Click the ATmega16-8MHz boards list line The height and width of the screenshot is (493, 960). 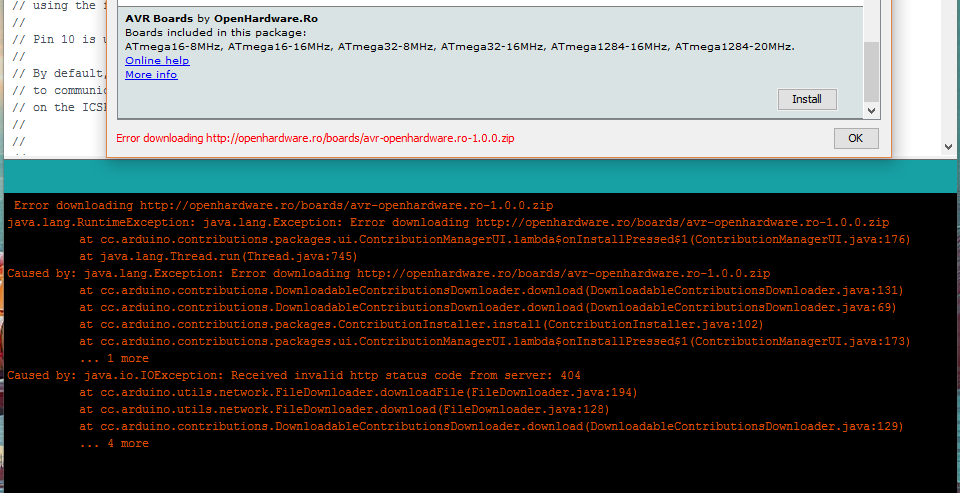point(460,47)
